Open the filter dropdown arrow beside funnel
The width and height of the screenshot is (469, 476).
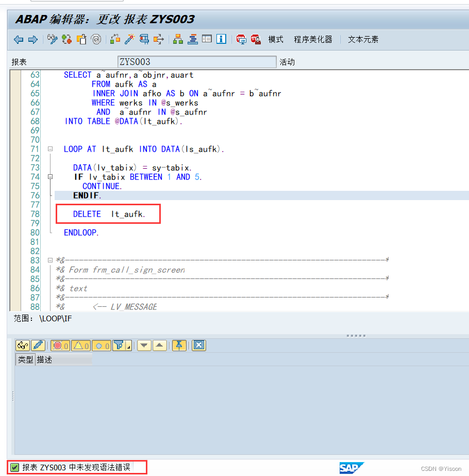point(129,346)
